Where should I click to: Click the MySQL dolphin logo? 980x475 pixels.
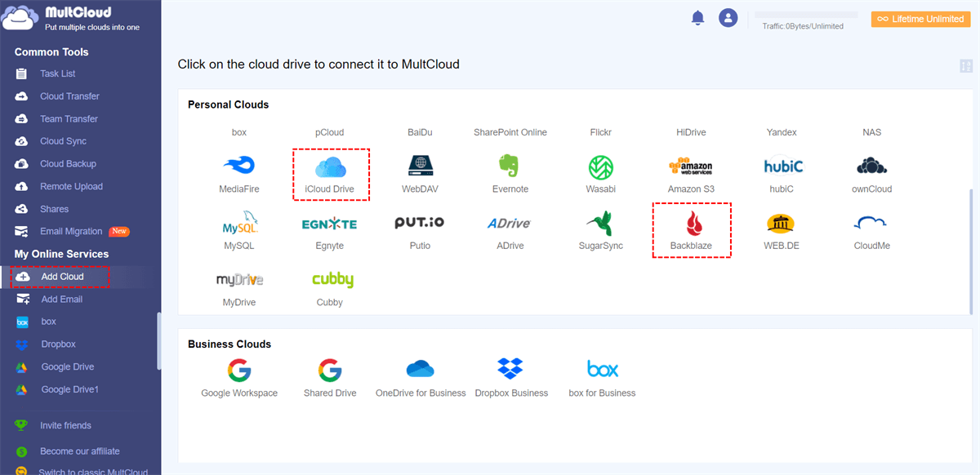click(x=239, y=223)
